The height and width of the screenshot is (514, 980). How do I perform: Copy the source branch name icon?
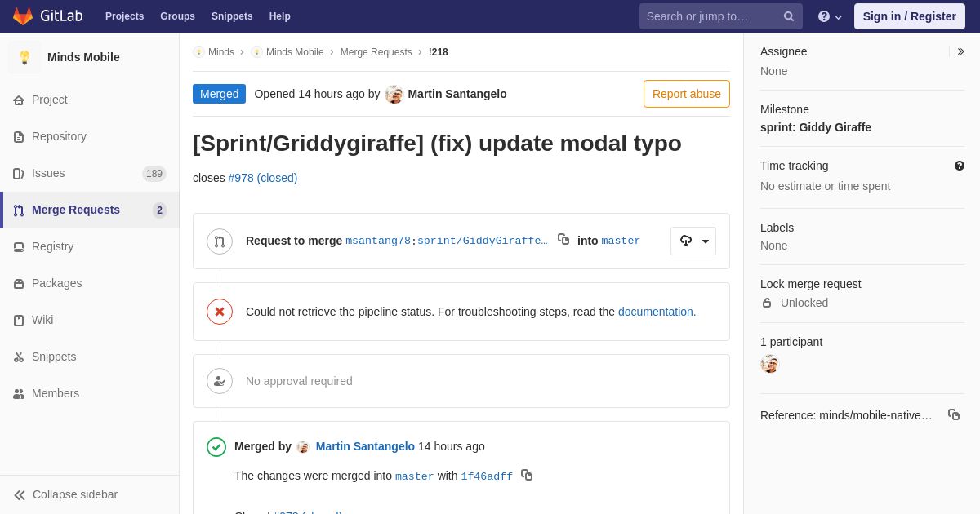tap(563, 240)
